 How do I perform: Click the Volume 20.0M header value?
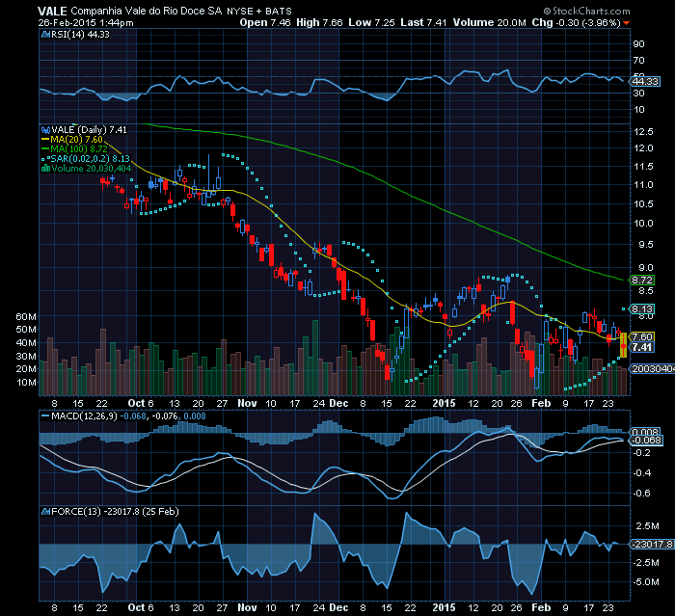(489, 22)
